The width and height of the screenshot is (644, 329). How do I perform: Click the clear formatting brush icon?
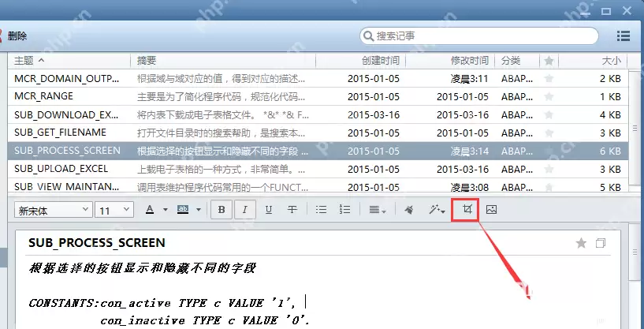click(x=408, y=210)
